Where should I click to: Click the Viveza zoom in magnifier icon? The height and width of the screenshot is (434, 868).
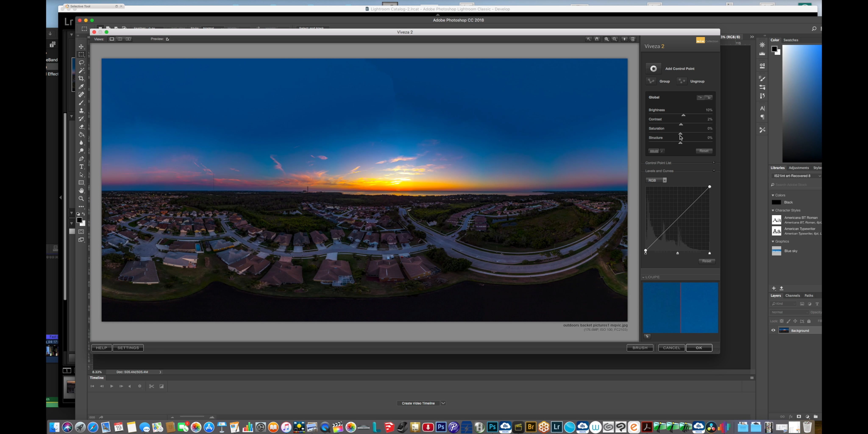coord(606,39)
